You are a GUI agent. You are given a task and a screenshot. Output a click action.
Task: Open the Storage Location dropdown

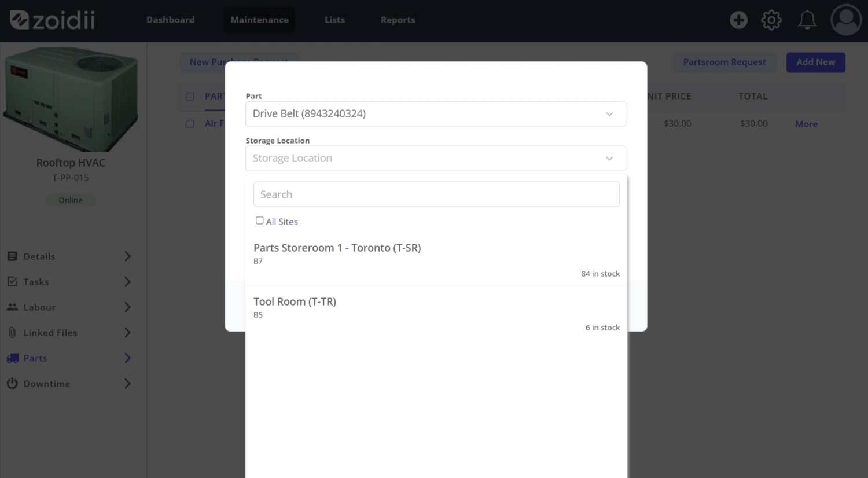click(436, 159)
